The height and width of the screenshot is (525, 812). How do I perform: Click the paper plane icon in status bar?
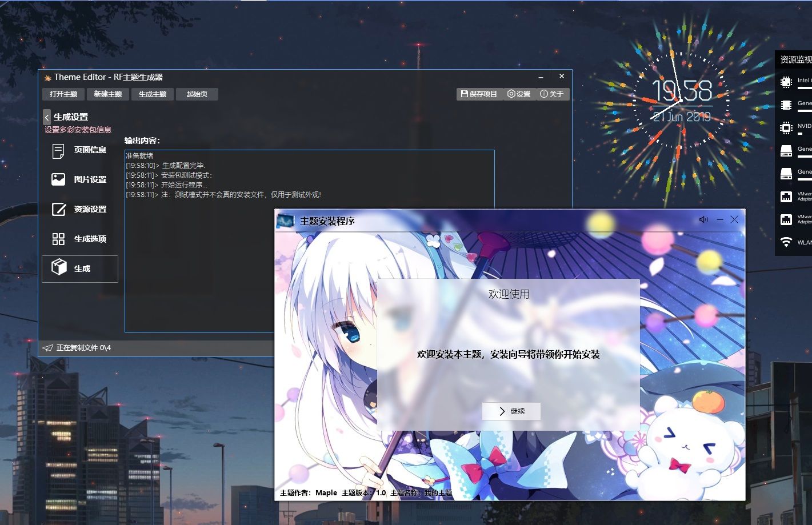[48, 348]
